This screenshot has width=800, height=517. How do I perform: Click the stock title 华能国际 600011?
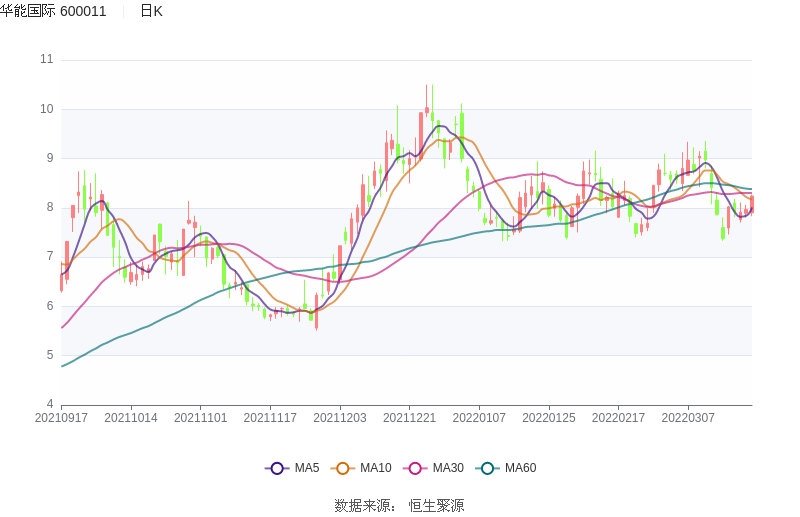pyautogui.click(x=53, y=11)
